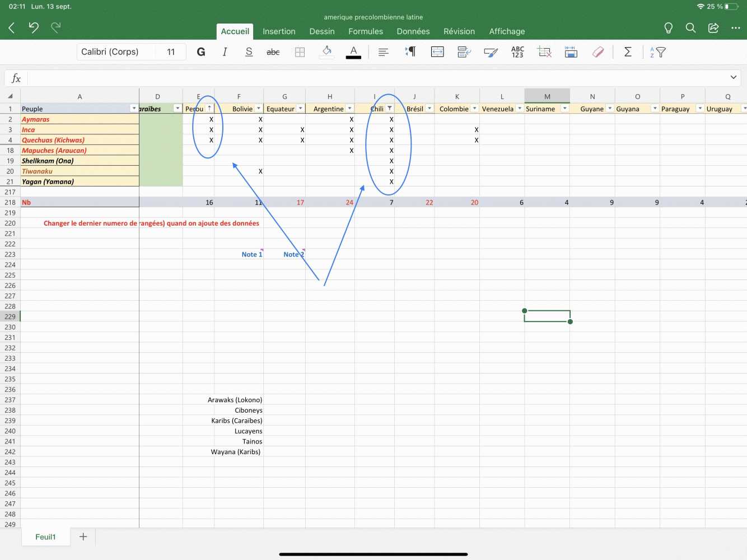747x560 pixels.
Task: Select the Feuil1 sheet tab
Action: (46, 537)
